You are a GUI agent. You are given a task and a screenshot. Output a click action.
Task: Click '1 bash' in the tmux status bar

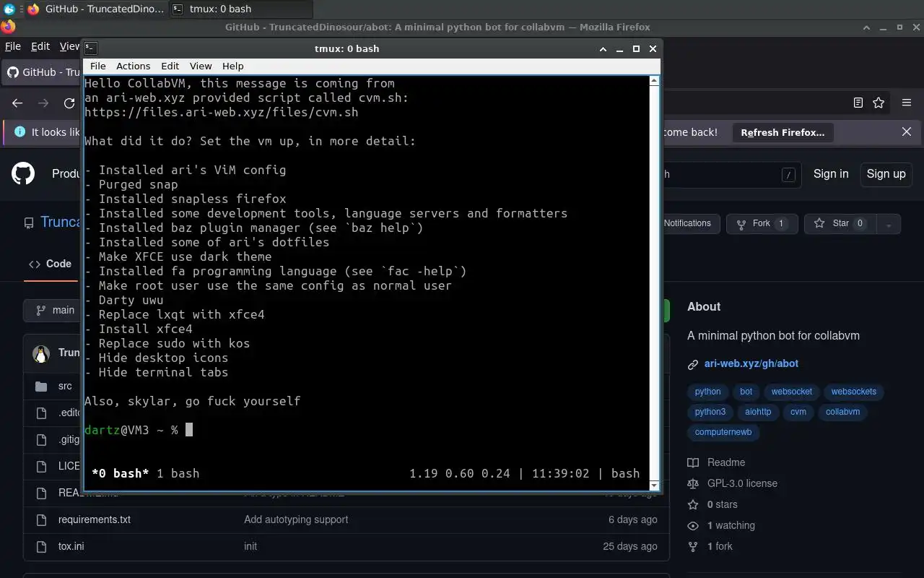pos(178,473)
